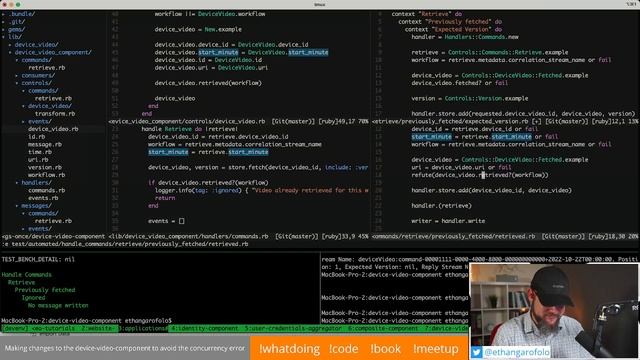Expand the .git/ folder
Screen dimensions: 640x360
click(x=16, y=22)
